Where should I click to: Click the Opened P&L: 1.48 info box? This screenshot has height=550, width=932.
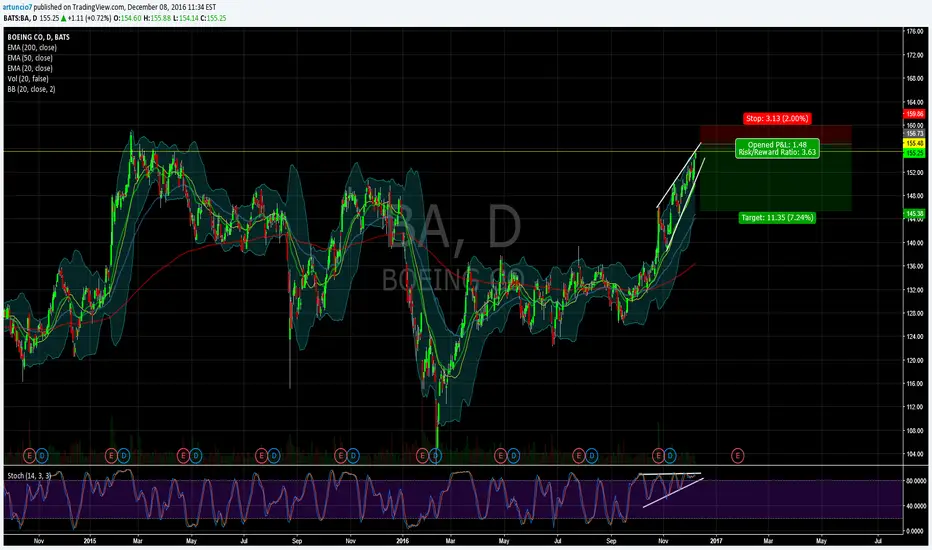point(777,148)
